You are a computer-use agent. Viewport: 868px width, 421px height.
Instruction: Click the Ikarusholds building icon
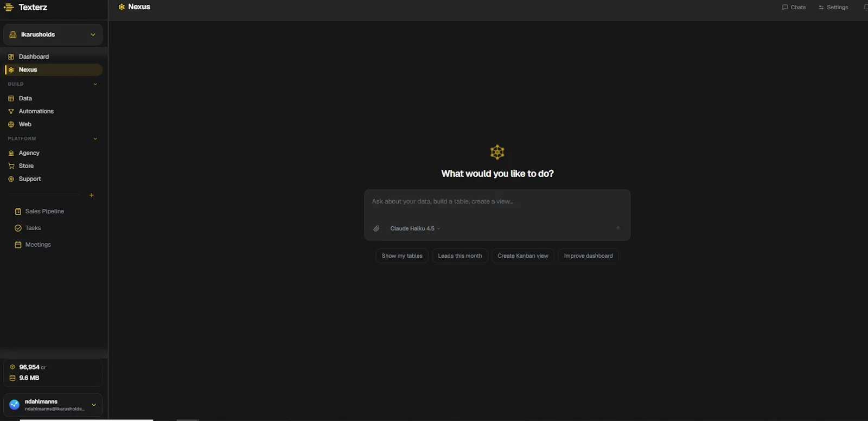pos(13,35)
